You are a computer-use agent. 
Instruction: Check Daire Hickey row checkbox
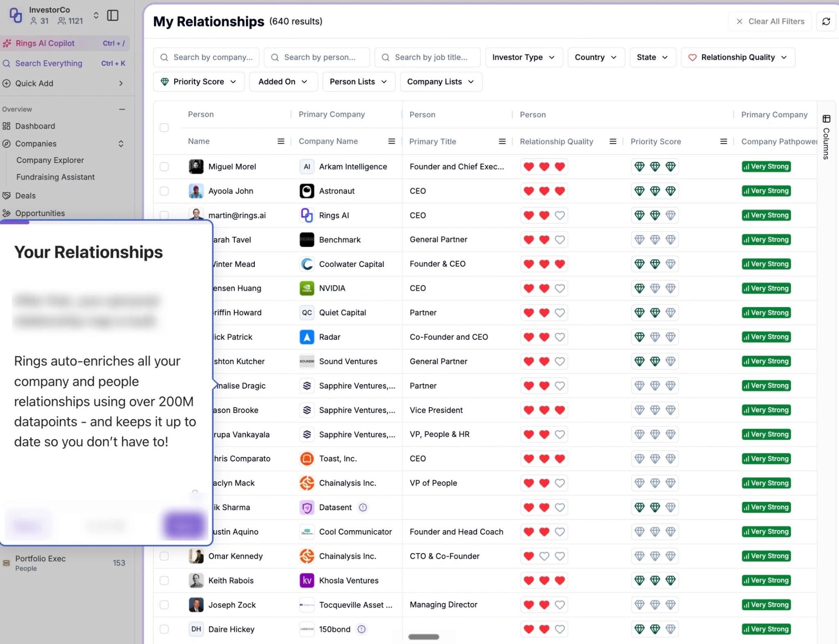point(164,629)
